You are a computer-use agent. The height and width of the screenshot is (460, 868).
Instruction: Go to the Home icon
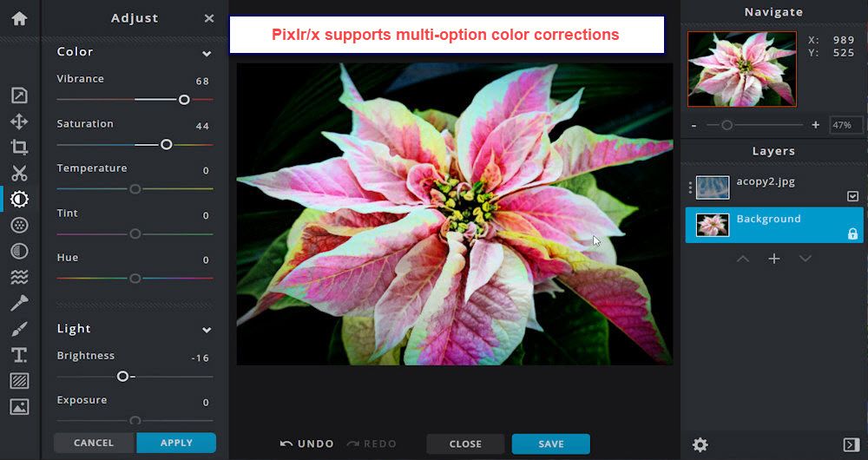(x=19, y=18)
